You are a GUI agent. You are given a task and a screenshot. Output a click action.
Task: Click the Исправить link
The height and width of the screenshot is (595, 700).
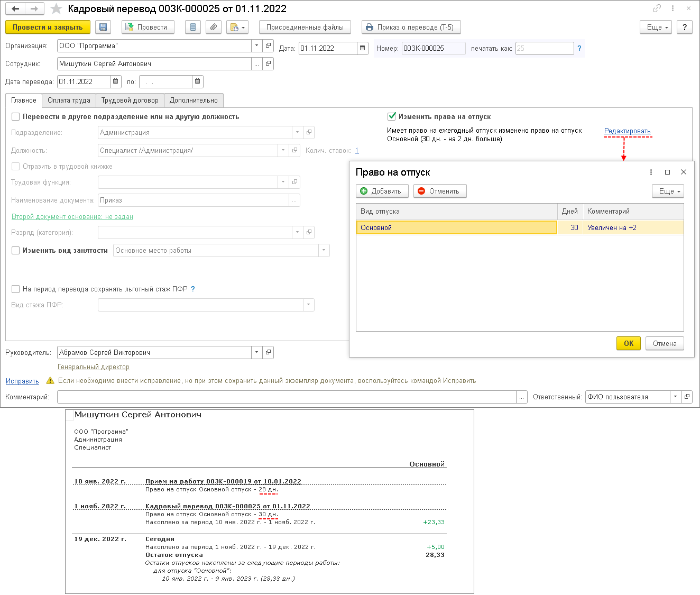pos(22,381)
